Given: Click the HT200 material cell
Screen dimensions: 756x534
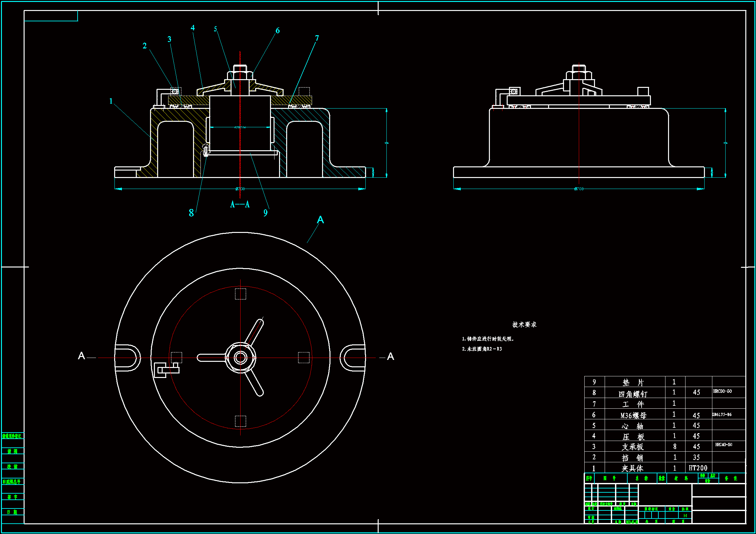Looking at the screenshot, I should 698,468.
